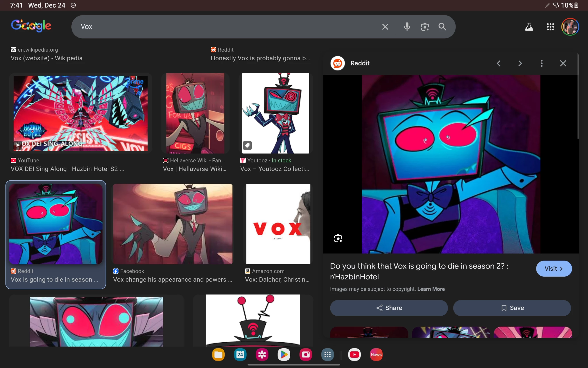Open Learn More copyright link

(x=431, y=289)
